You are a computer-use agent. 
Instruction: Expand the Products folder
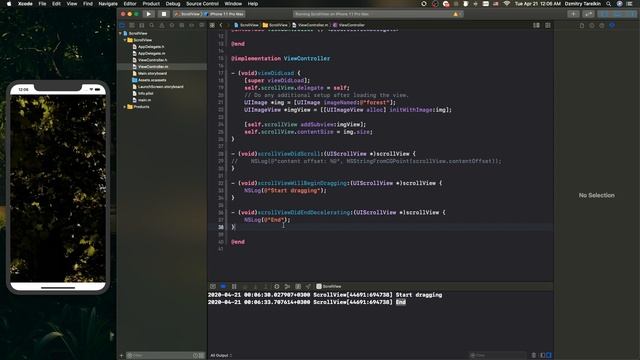tap(125, 107)
